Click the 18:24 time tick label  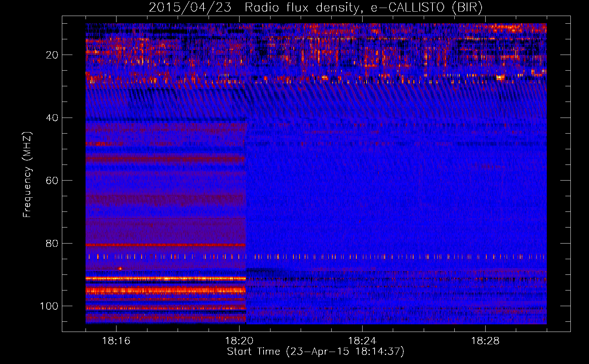click(362, 341)
